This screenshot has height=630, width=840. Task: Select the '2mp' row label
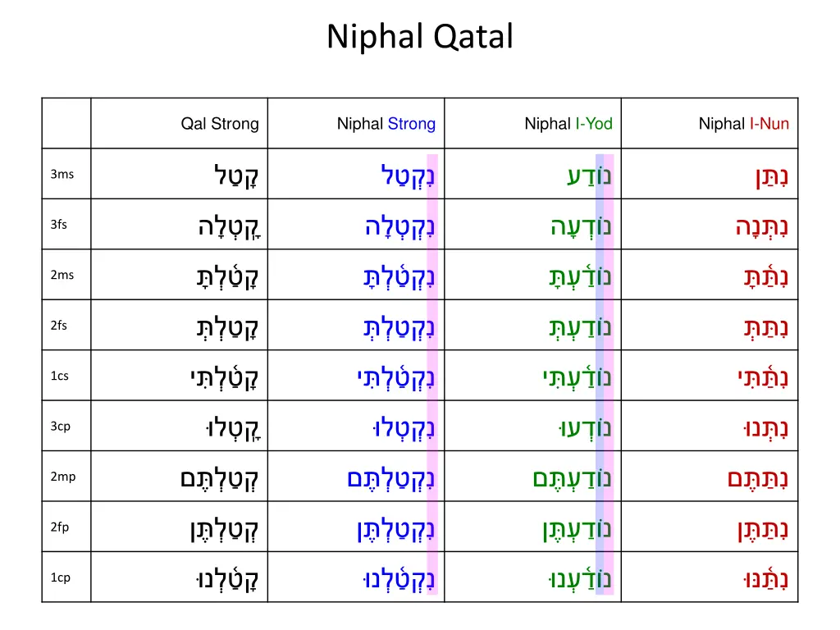click(x=62, y=477)
